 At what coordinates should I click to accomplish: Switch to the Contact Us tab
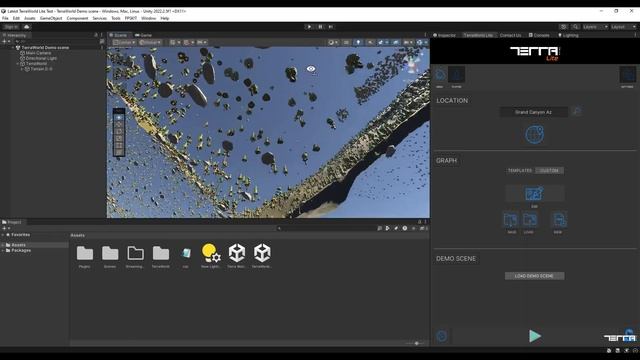pos(510,36)
